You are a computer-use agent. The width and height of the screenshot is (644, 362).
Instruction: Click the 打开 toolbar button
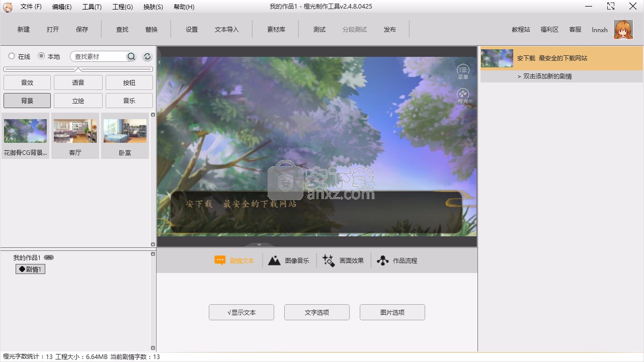[53, 30]
